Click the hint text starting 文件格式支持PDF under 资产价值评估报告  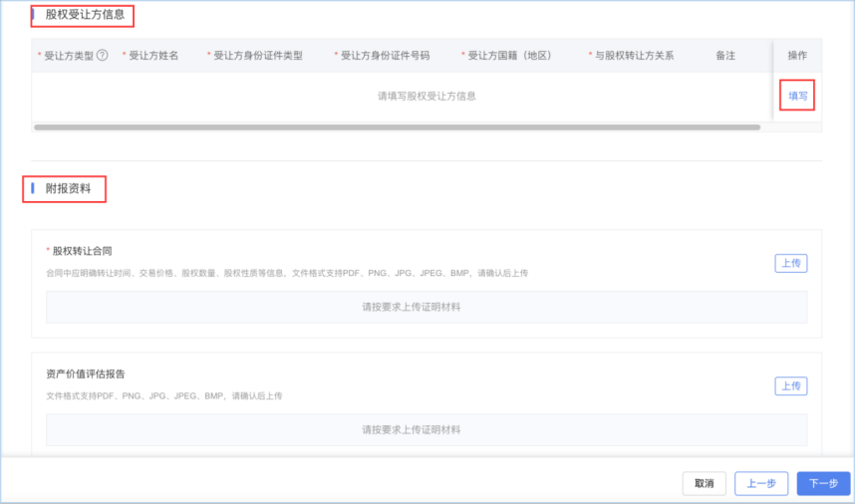[164, 396]
